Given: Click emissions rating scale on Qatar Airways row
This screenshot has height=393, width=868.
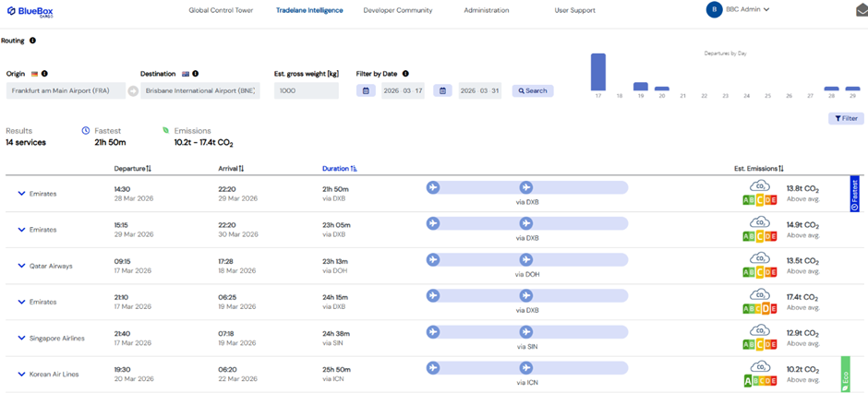Looking at the screenshot, I should [760, 272].
